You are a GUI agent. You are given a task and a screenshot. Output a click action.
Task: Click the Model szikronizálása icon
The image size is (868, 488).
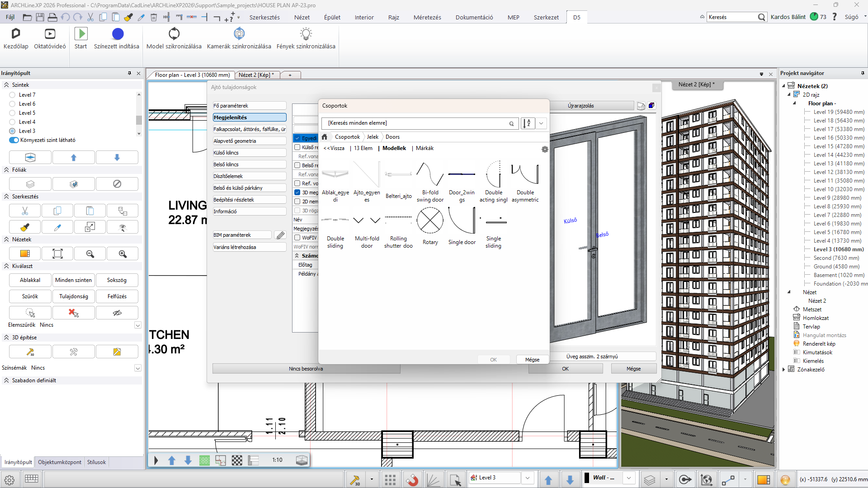[x=174, y=34]
